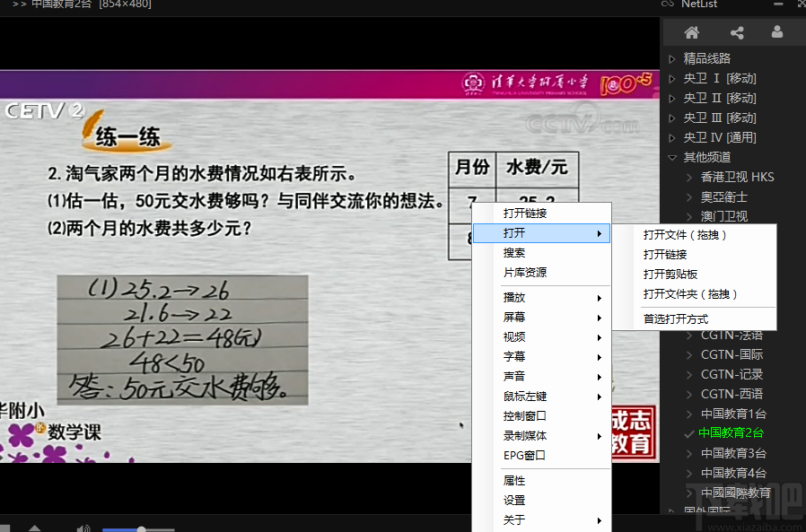Click the stop playback square button

(4, 528)
